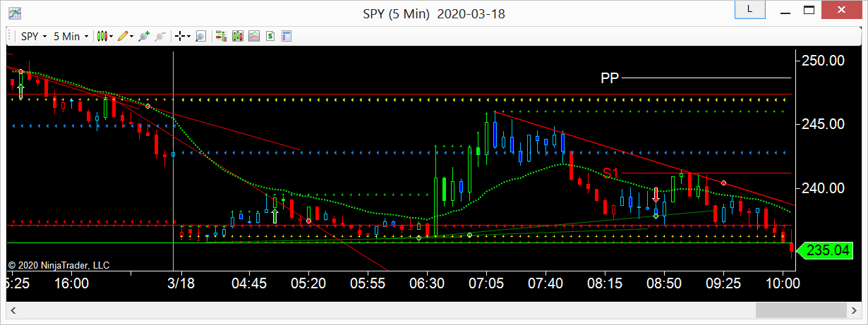This screenshot has height=325, width=868.
Task: Click the zoom frame magnifier icon
Action: tap(200, 36)
